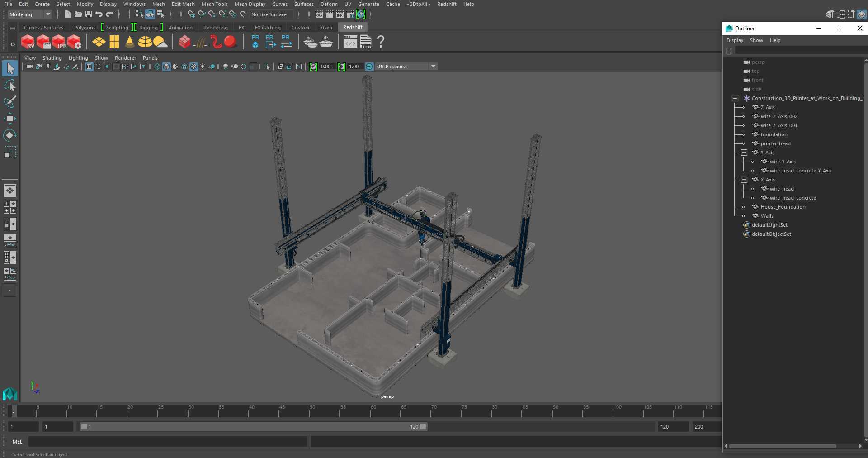Image resolution: width=868 pixels, height=458 pixels.
Task: Activate the Lasso select tool
Action: (x=10, y=85)
